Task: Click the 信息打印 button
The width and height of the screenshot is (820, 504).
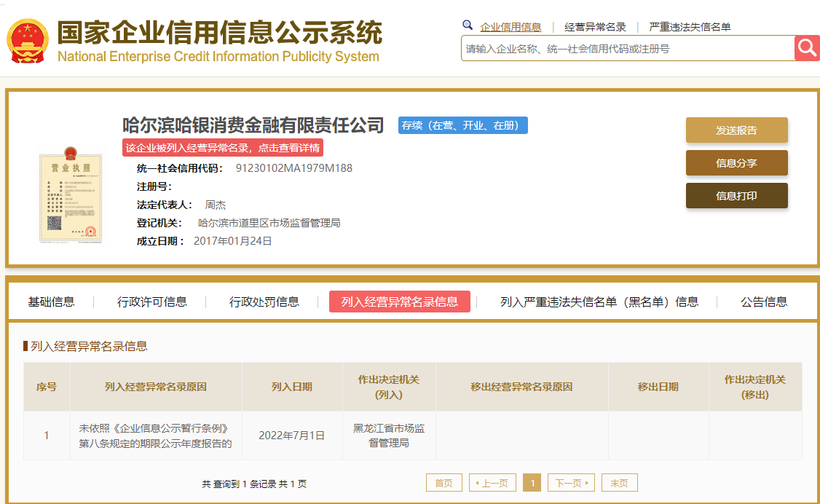Action: click(736, 196)
